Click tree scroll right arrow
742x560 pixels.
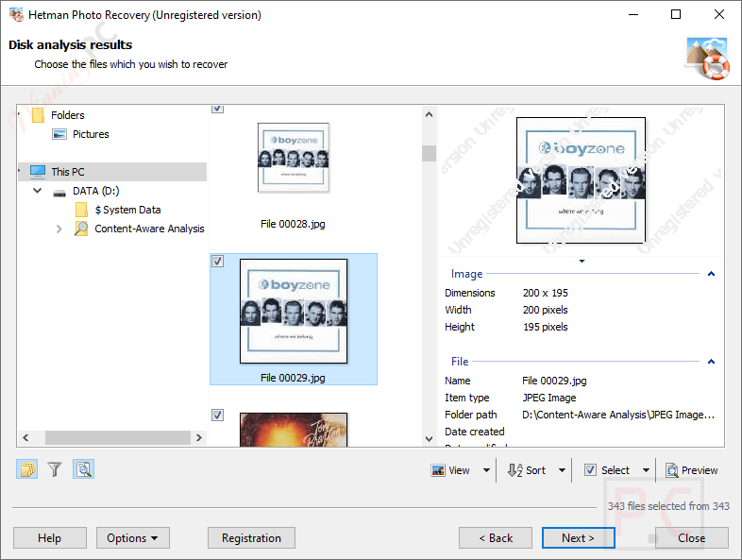[x=199, y=438]
